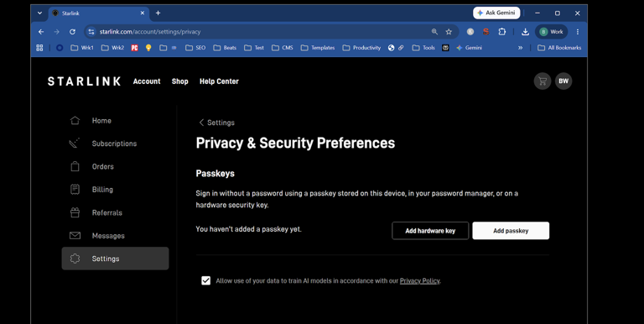Uncheck the AI data training checkbox
This screenshot has width=644, height=324.
205,280
